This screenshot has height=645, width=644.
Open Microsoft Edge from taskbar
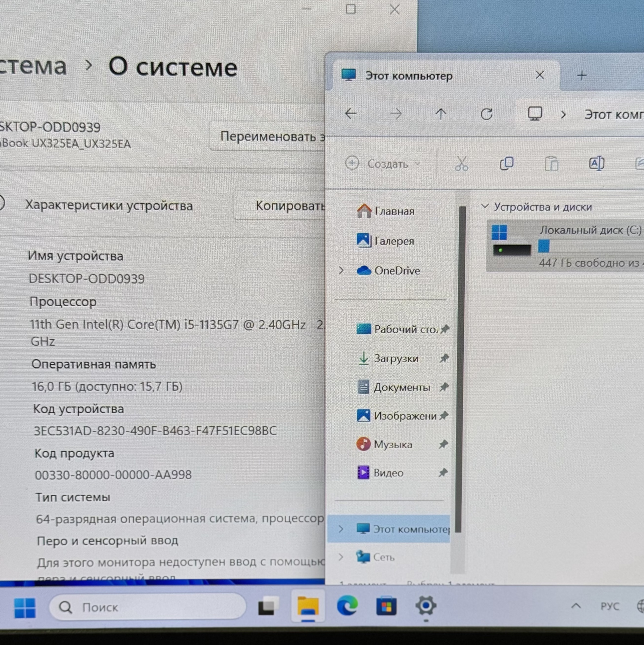pyautogui.click(x=347, y=606)
